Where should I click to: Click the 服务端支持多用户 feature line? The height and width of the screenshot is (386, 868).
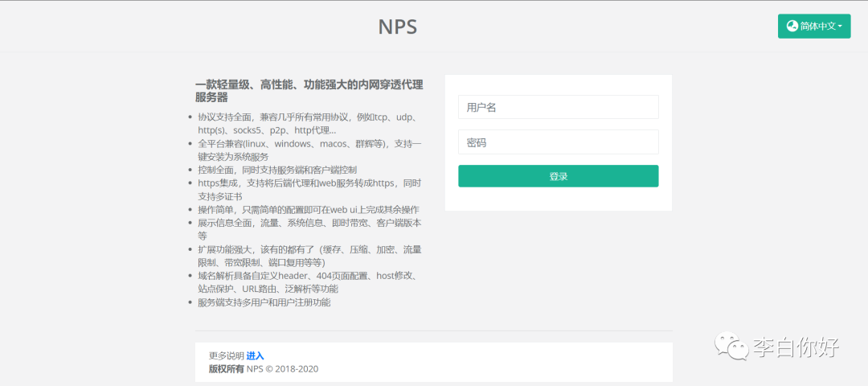point(264,302)
